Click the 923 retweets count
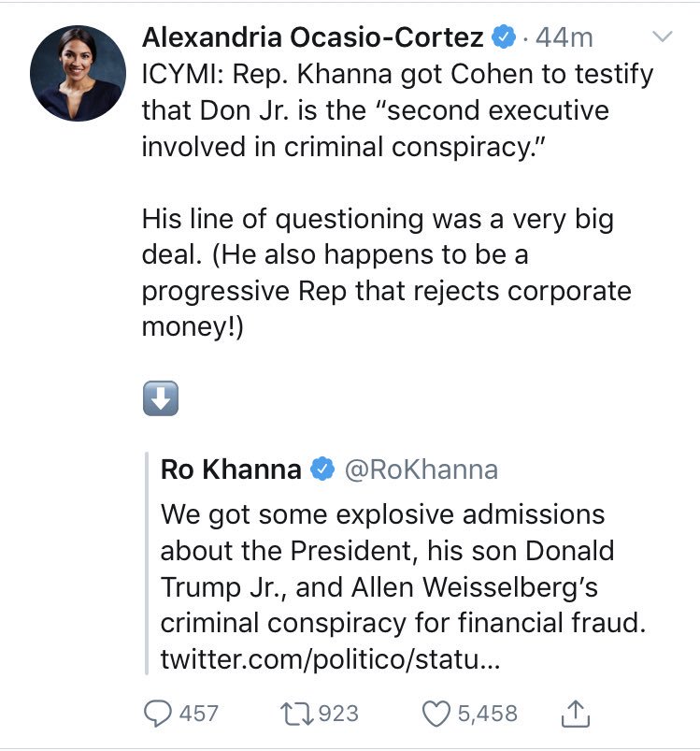Screen dimensions: 700x751 tap(337, 714)
